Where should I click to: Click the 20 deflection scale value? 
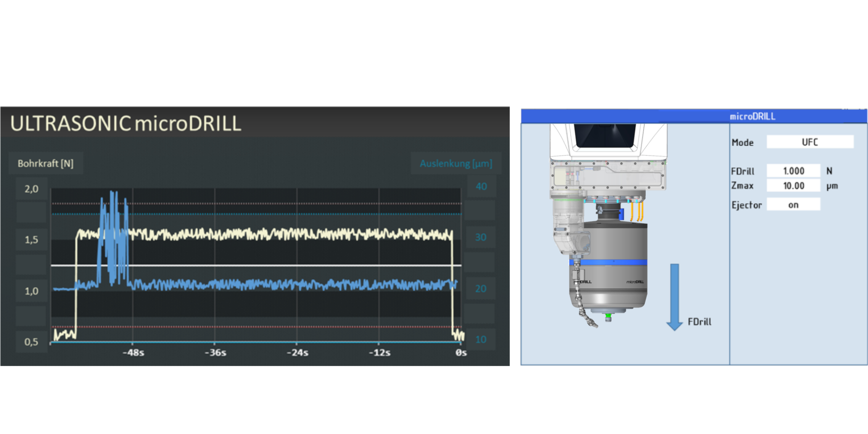pyautogui.click(x=481, y=289)
